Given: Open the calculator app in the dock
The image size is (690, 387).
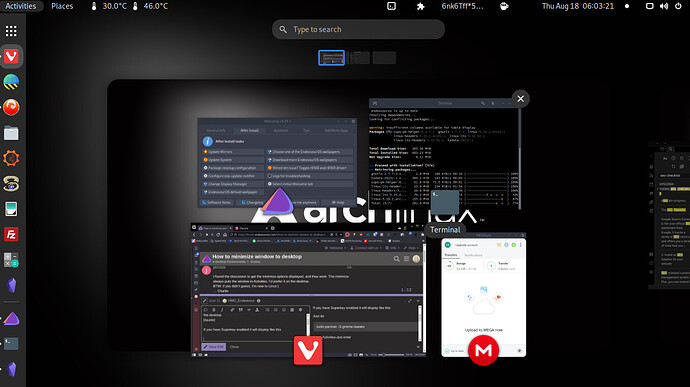Looking at the screenshot, I should [11, 260].
